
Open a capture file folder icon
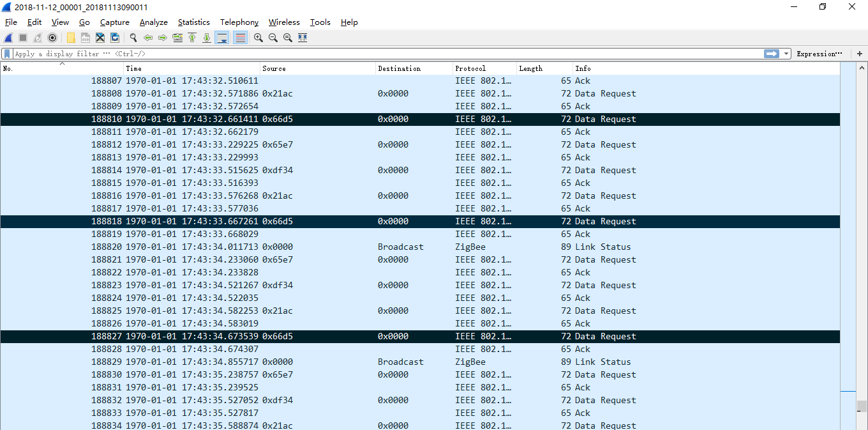[x=71, y=38]
